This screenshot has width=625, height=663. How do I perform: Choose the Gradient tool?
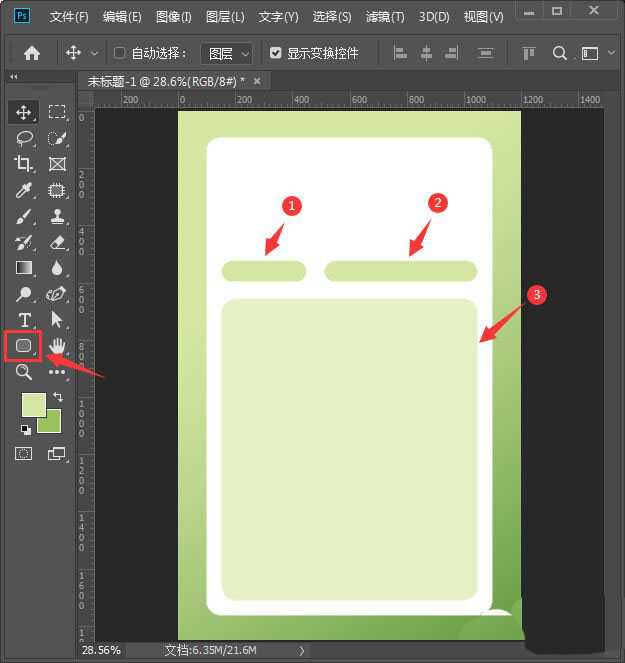pyautogui.click(x=24, y=268)
